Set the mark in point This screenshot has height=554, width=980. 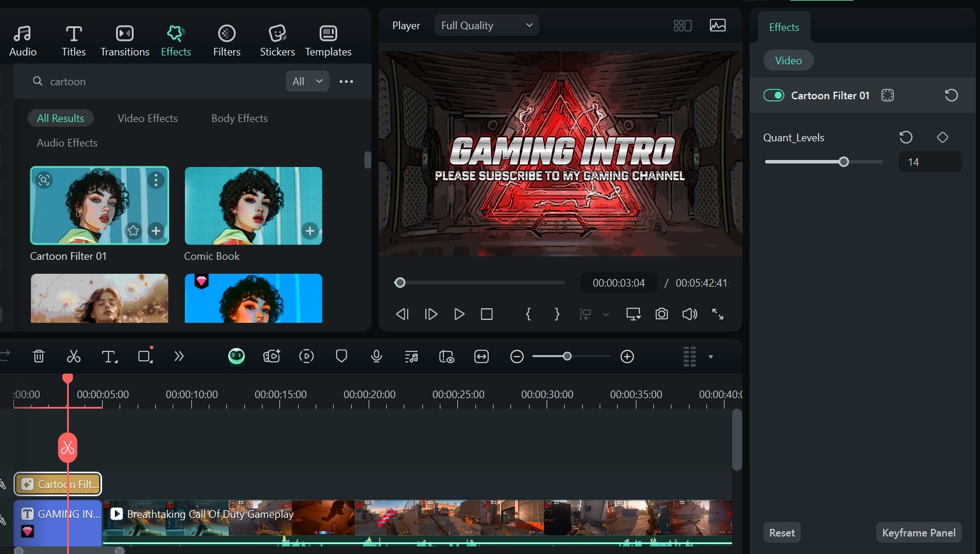coord(528,314)
